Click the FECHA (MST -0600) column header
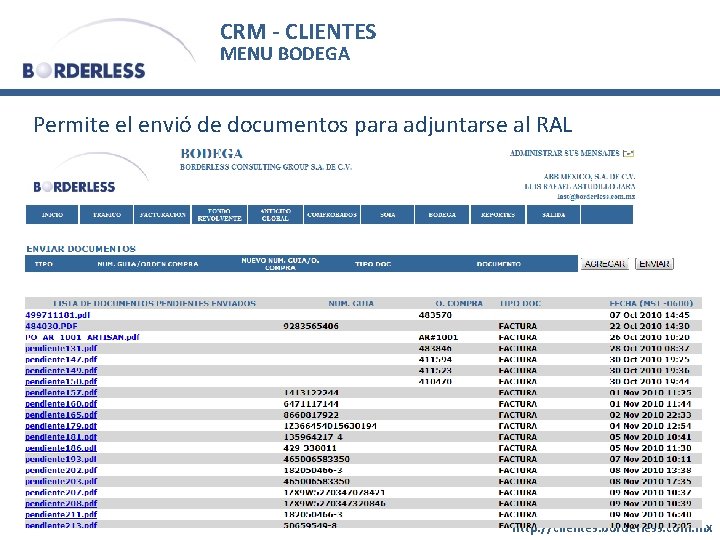Image resolution: width=720 pixels, height=540 pixels. tap(651, 304)
